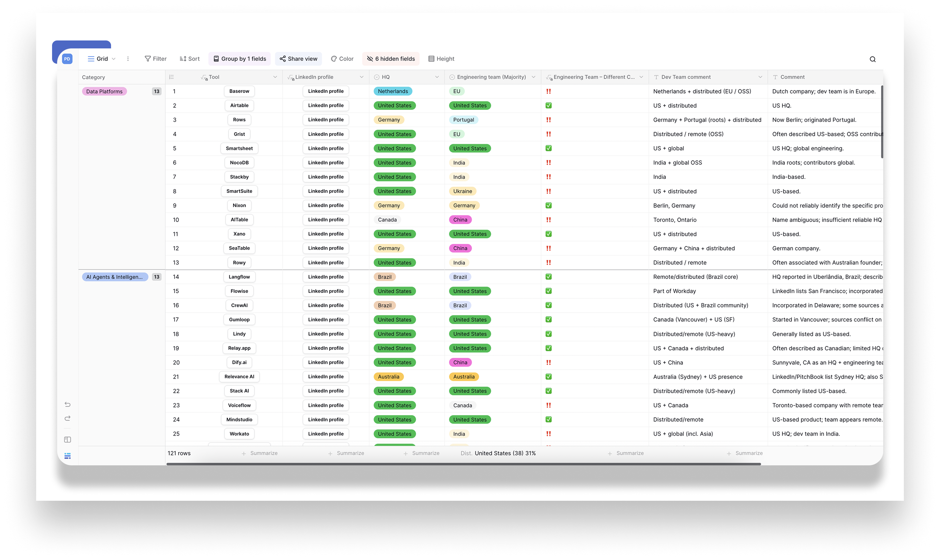Click the plus icon next to Summarize under Tool
This screenshot has width=940, height=560.
pyautogui.click(x=243, y=453)
